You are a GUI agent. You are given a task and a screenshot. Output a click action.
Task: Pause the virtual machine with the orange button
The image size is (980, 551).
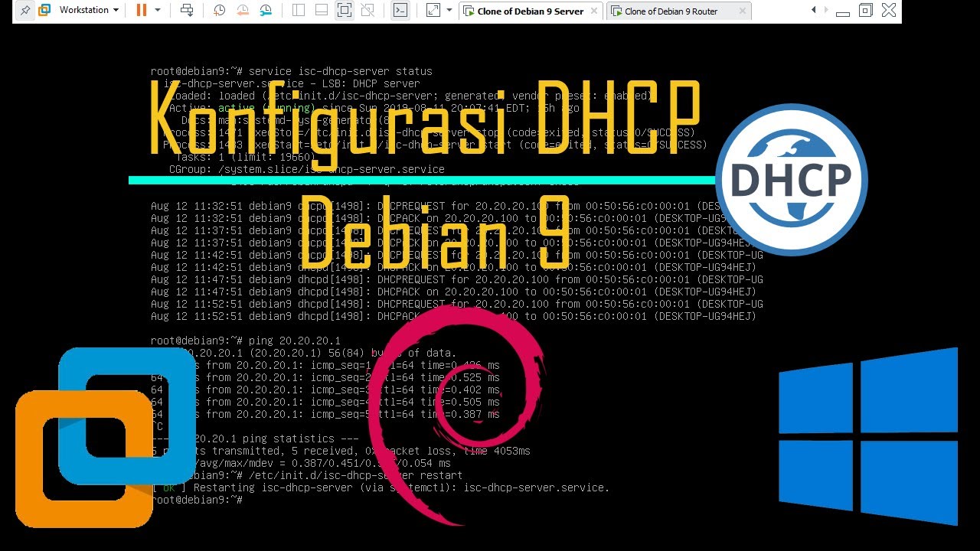(141, 11)
